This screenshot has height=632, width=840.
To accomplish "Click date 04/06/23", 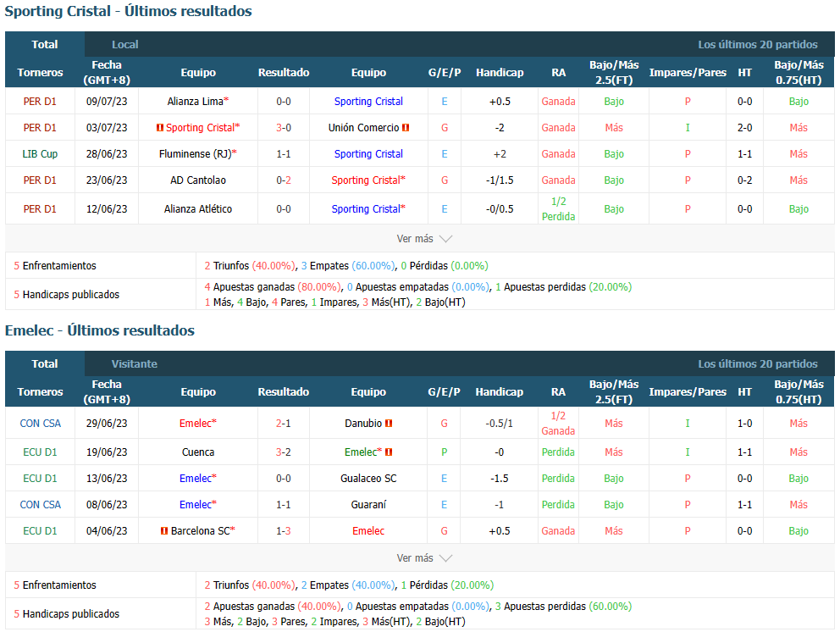I will [107, 530].
